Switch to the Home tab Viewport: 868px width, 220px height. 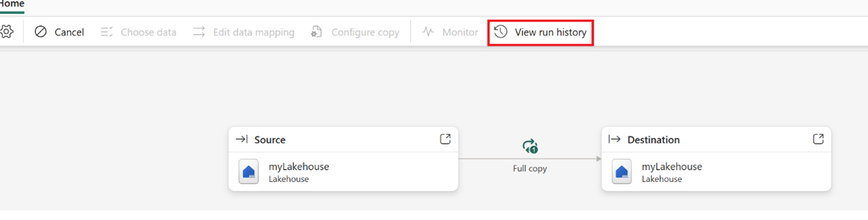[x=12, y=4]
